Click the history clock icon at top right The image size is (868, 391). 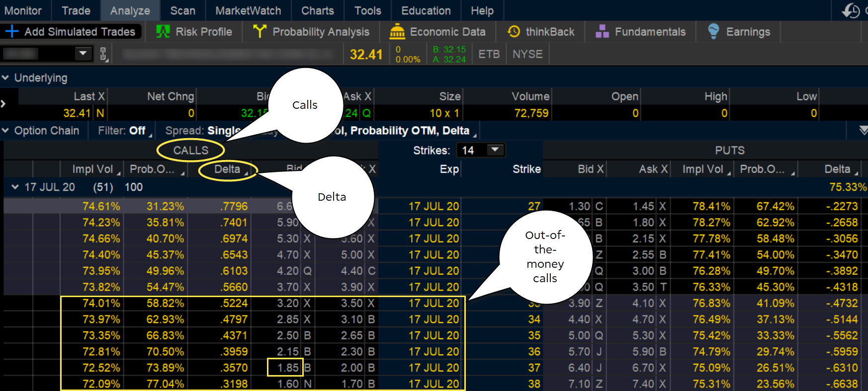(x=851, y=10)
